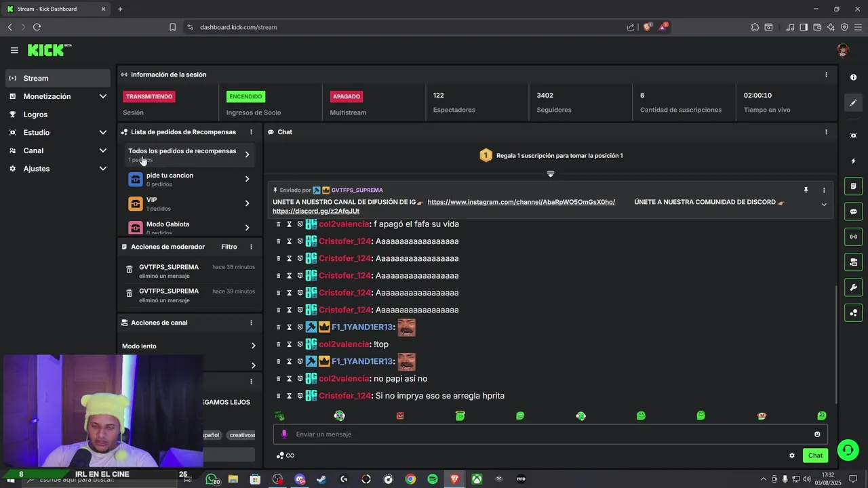
Task: Expand the Monetización sidebar section
Action: (x=58, y=96)
